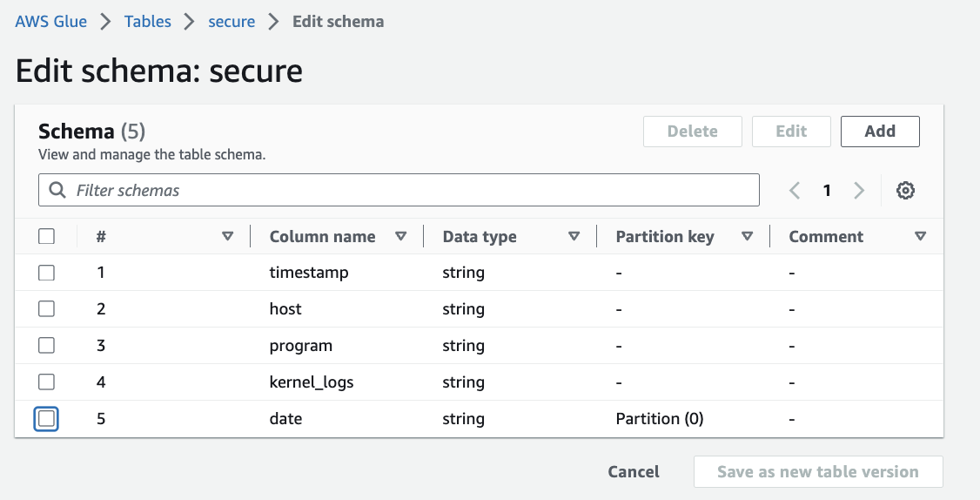Image resolution: width=980 pixels, height=500 pixels.
Task: Check the program row checkbox
Action: pyautogui.click(x=47, y=346)
